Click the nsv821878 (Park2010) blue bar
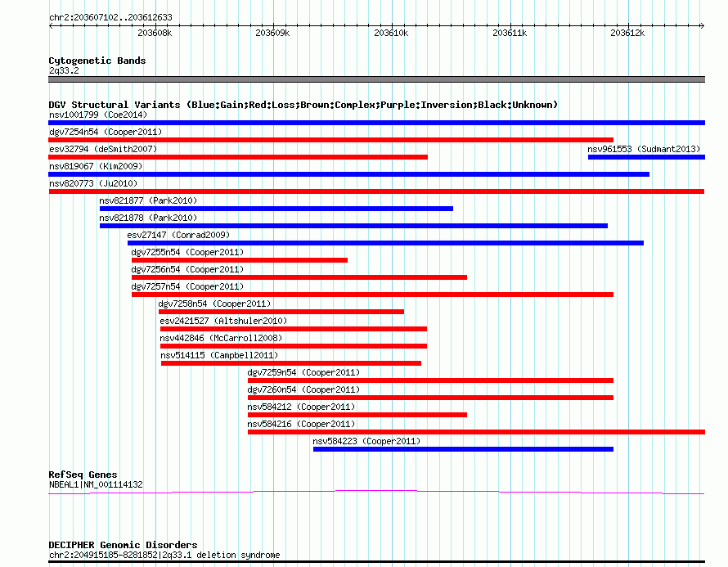Image resolution: width=728 pixels, height=567 pixels. (x=354, y=226)
